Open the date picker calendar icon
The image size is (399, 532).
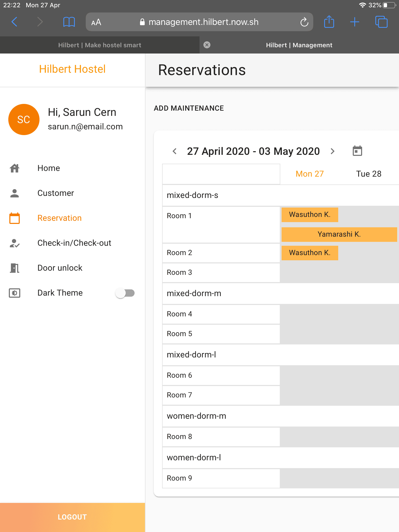click(357, 151)
